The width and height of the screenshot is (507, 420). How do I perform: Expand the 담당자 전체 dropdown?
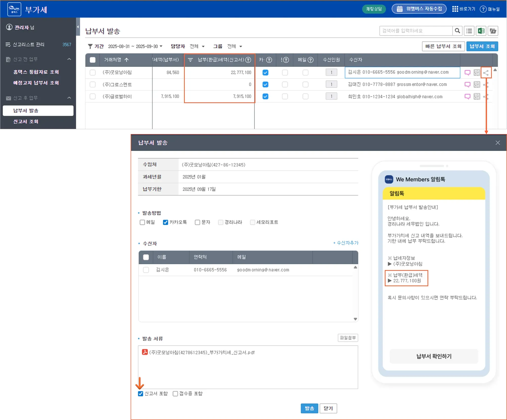[x=197, y=46]
